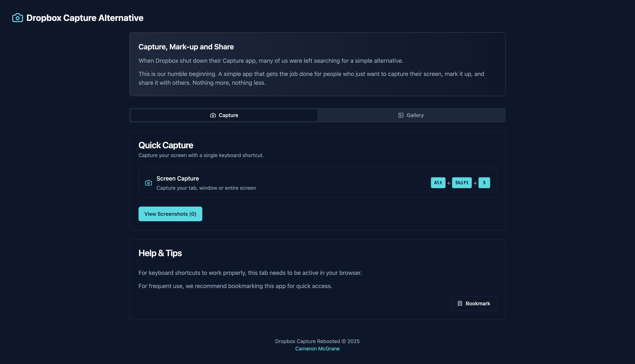635x364 pixels.
Task: Click the Alt key badge
Action: tap(438, 183)
